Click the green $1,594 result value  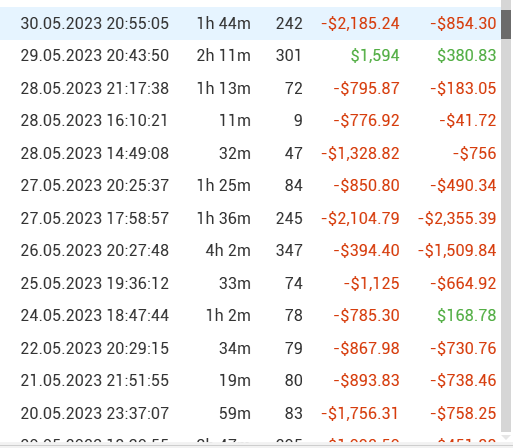tap(375, 56)
